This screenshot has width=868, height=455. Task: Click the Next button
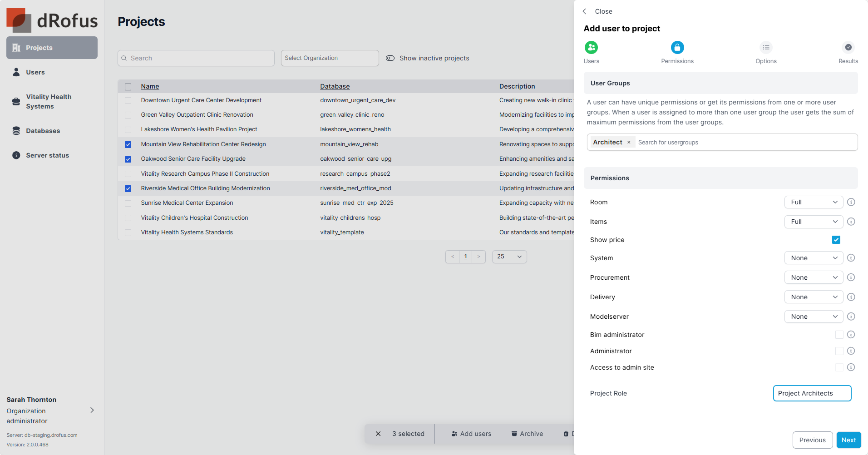coord(848,440)
